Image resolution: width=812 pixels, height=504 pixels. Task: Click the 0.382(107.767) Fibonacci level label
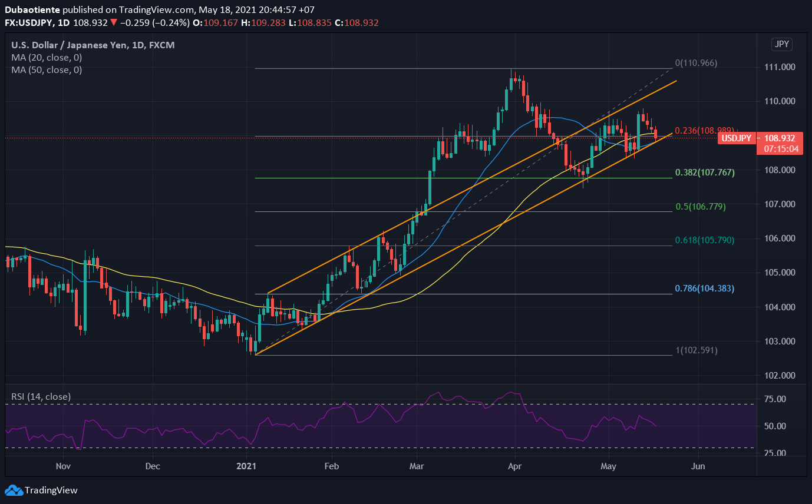click(x=704, y=173)
